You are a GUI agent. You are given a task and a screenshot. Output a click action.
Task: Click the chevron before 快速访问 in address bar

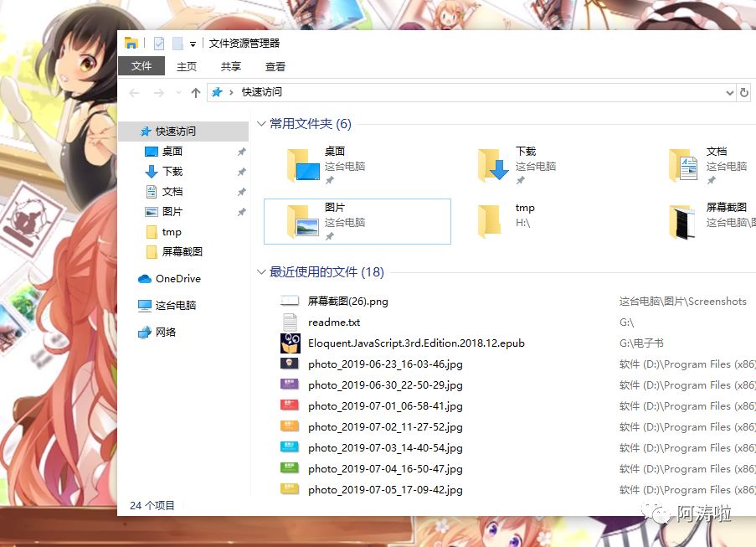pos(231,92)
